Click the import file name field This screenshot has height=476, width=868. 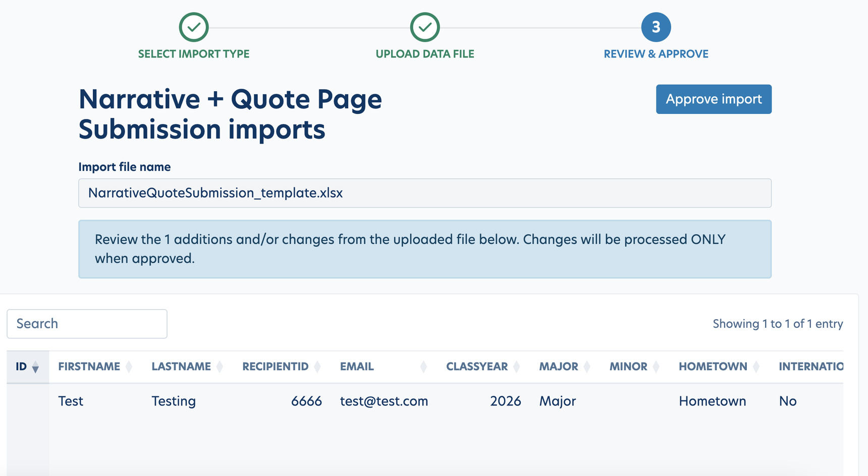point(425,193)
